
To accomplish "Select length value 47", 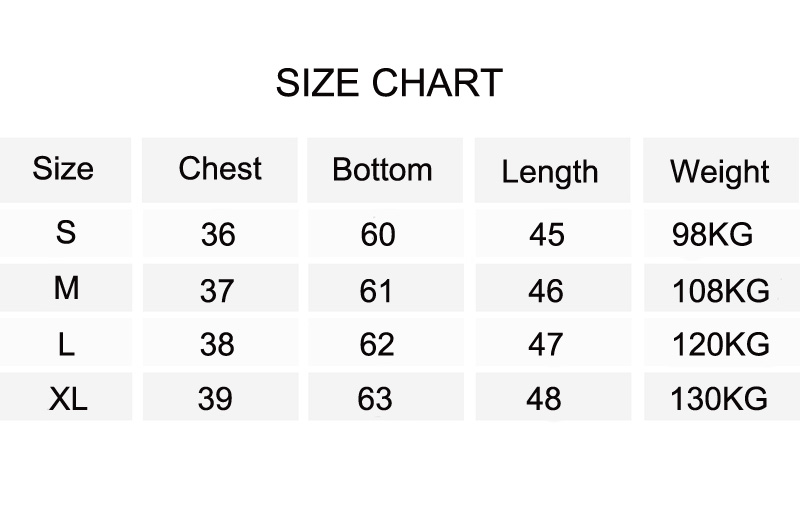I will click(545, 344).
